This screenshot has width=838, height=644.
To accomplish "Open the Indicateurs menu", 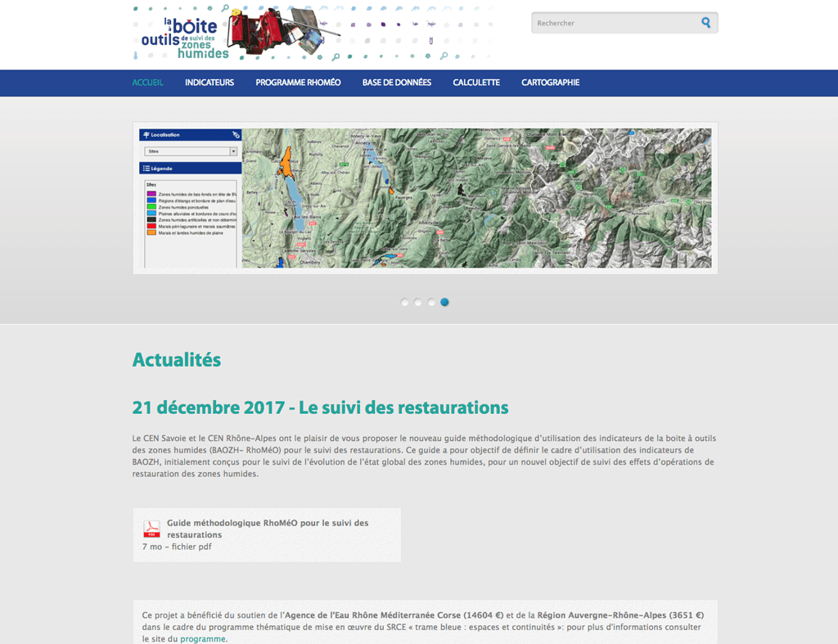I will pos(209,83).
